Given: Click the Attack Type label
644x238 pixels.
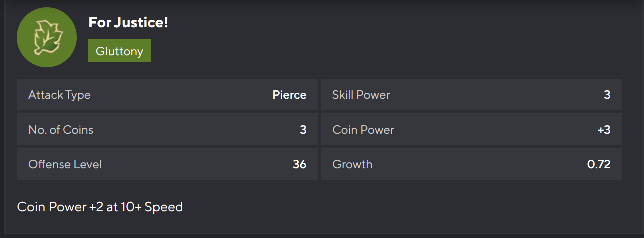Looking at the screenshot, I should coord(59,95).
